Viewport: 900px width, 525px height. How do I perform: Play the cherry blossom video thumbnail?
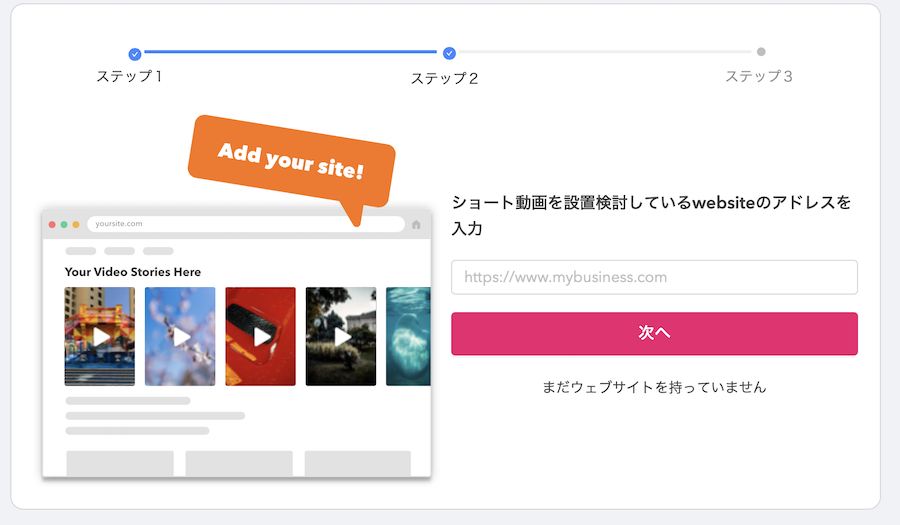180,336
